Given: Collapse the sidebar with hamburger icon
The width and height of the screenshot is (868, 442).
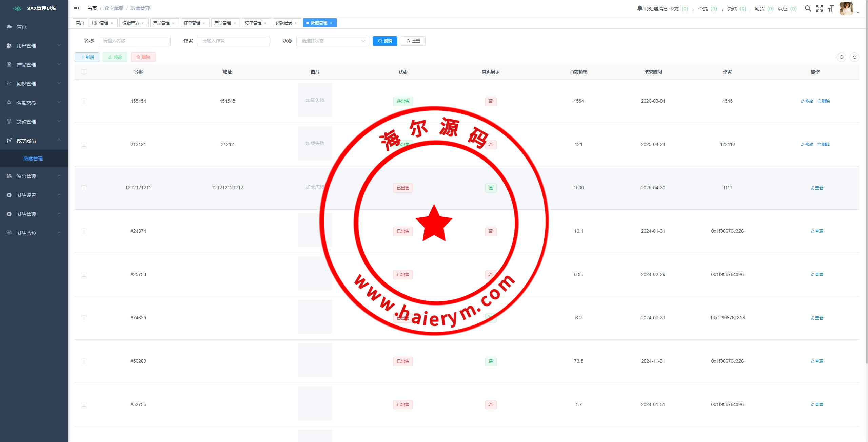Looking at the screenshot, I should point(76,8).
